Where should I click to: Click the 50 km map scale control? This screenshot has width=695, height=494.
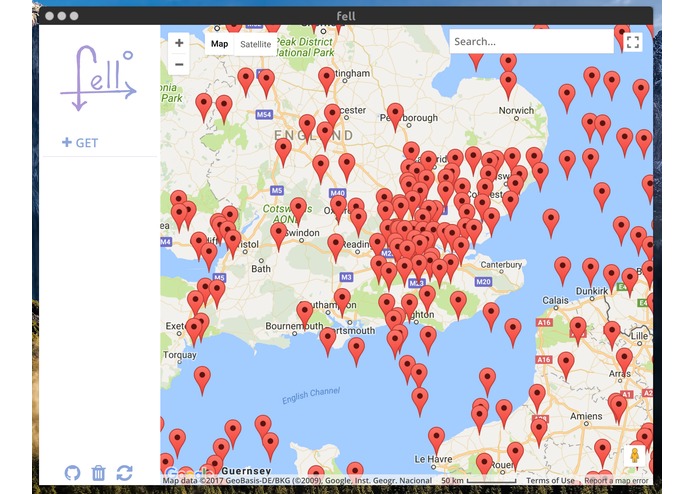pos(479,480)
